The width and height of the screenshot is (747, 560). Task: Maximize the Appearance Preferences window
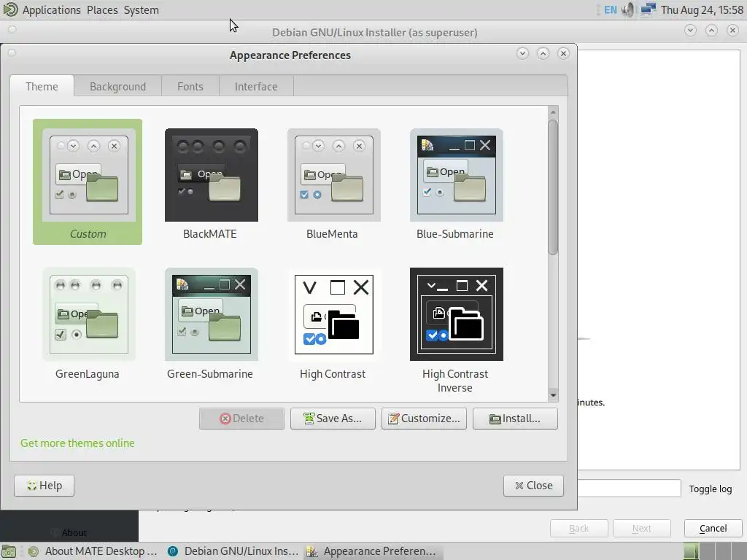tap(543, 53)
